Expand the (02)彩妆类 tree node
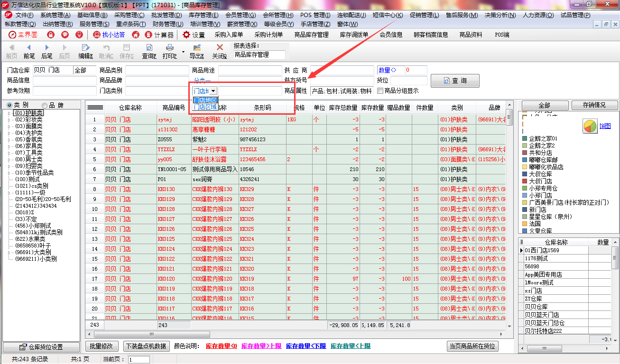Image resolution: width=620 pixels, height=364 pixels. click(8, 120)
